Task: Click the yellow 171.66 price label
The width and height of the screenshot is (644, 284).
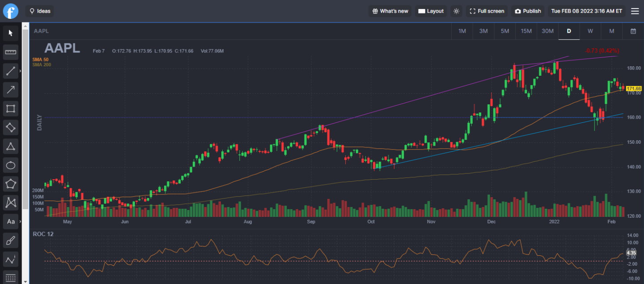Action: pos(634,89)
